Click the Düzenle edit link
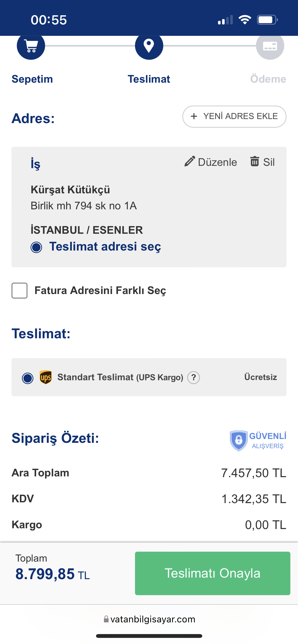This screenshot has height=644, width=298. 217,162
